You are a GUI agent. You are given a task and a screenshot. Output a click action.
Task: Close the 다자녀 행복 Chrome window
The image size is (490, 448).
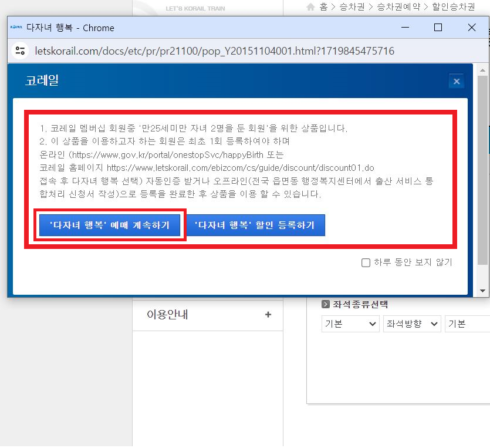click(472, 28)
